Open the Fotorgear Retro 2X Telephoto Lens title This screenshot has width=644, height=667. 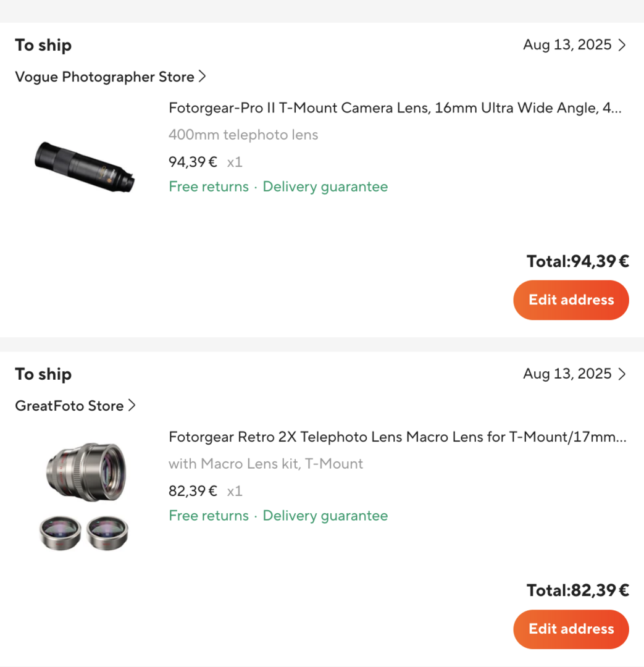click(x=397, y=438)
